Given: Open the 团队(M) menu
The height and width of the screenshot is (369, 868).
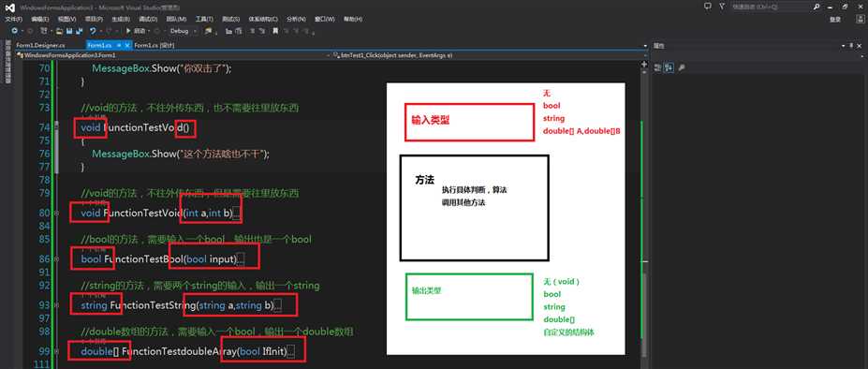Looking at the screenshot, I should (176, 19).
